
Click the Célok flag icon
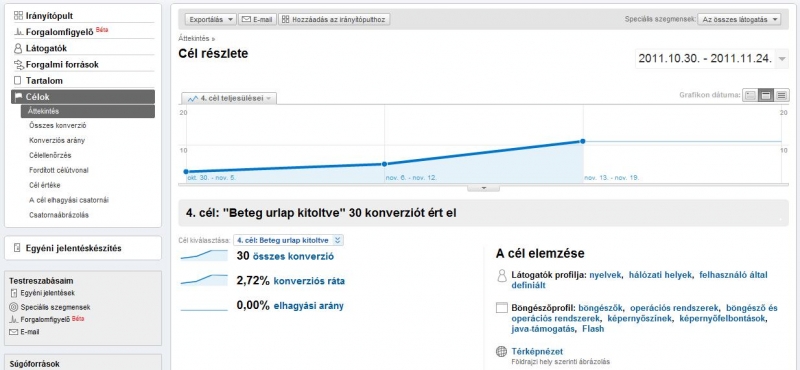click(18, 97)
